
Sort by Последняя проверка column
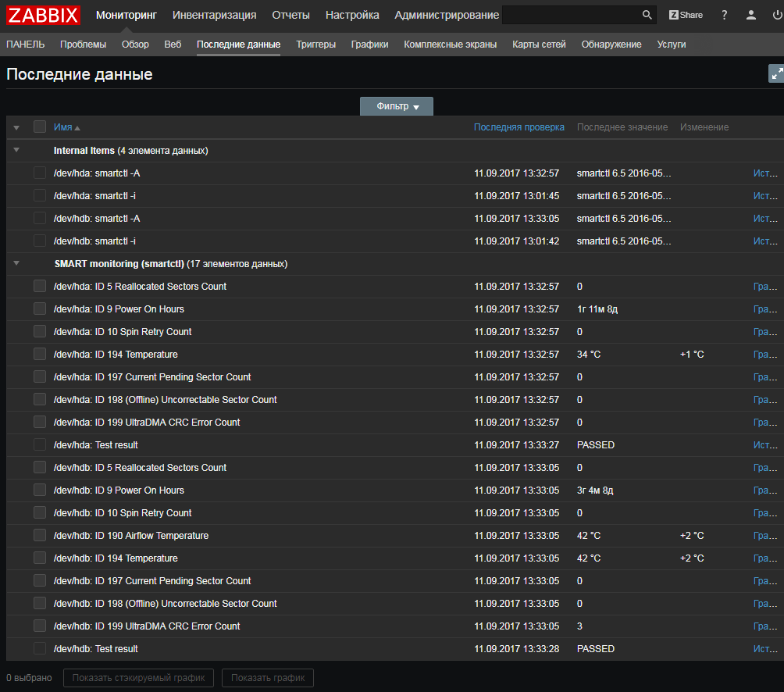519,127
